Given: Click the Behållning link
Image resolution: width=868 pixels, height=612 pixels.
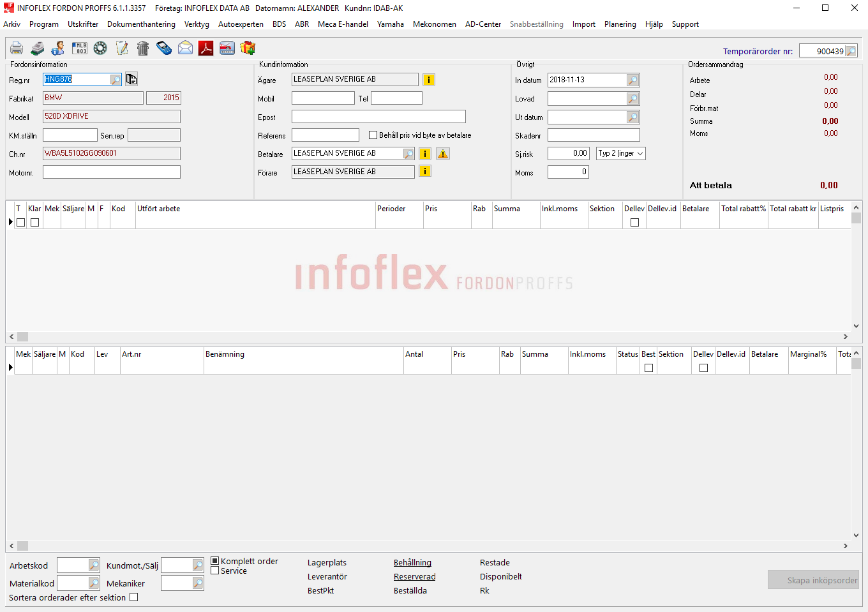Looking at the screenshot, I should click(x=412, y=563).
